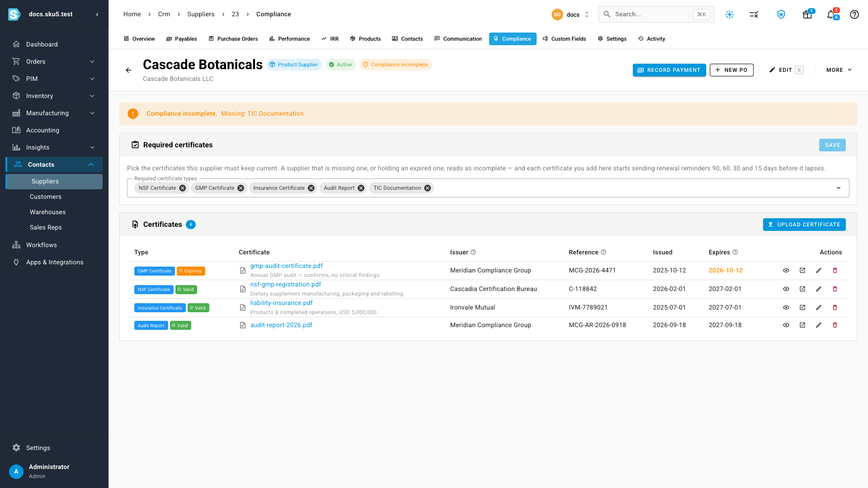Open gmp-audit-certificate.pdf link
This screenshot has height=488, width=868.
coord(287,266)
